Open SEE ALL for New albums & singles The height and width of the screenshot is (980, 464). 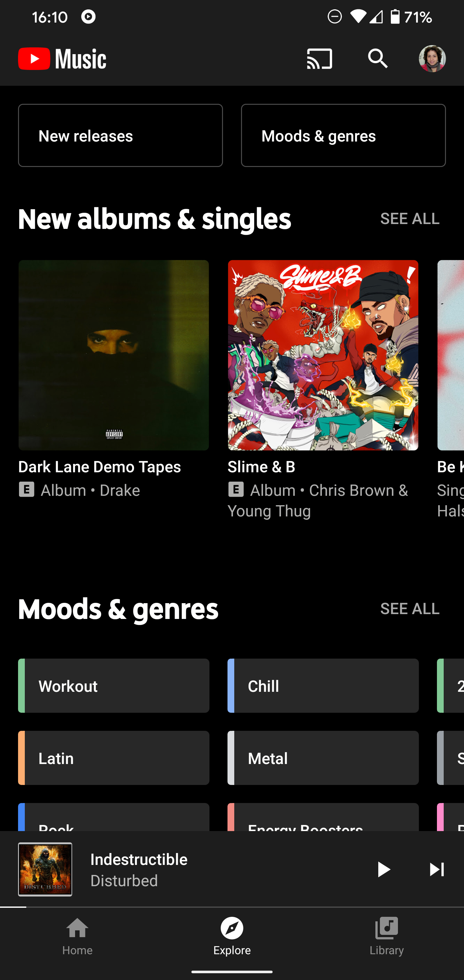point(410,218)
